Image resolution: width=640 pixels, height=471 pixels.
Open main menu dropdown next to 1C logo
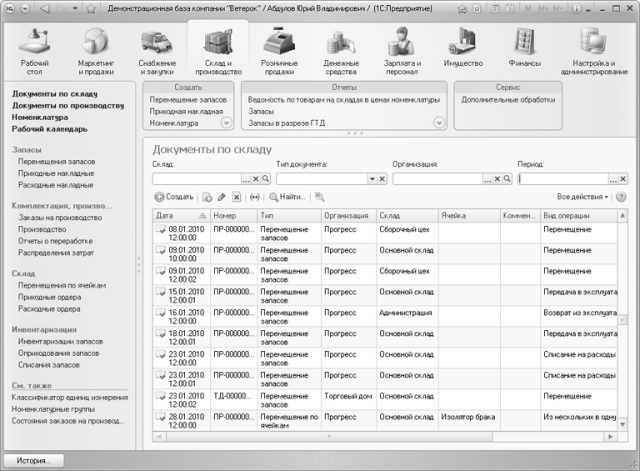pos(25,9)
